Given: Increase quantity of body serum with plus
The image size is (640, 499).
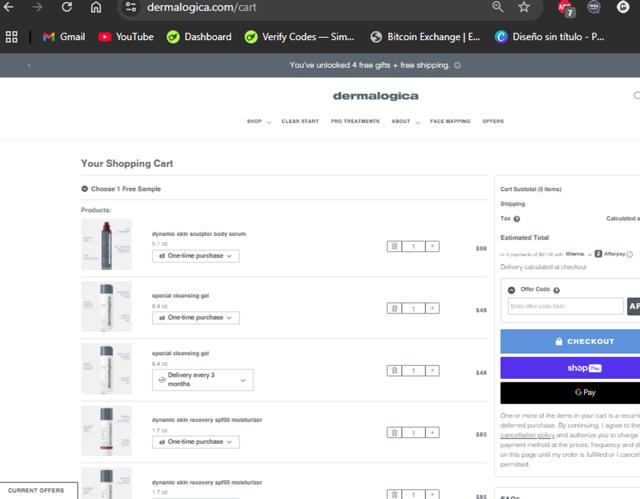Looking at the screenshot, I should (x=432, y=246).
